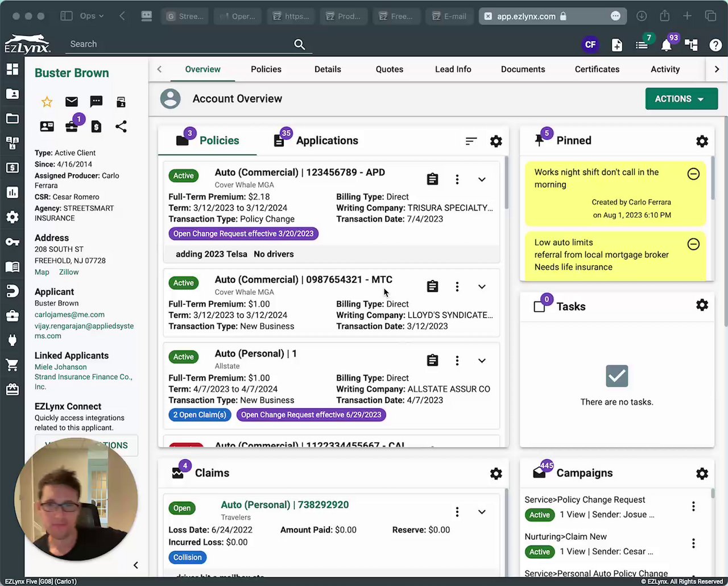This screenshot has height=586, width=728.
Task: Open Policies panel settings gear
Action: (496, 141)
